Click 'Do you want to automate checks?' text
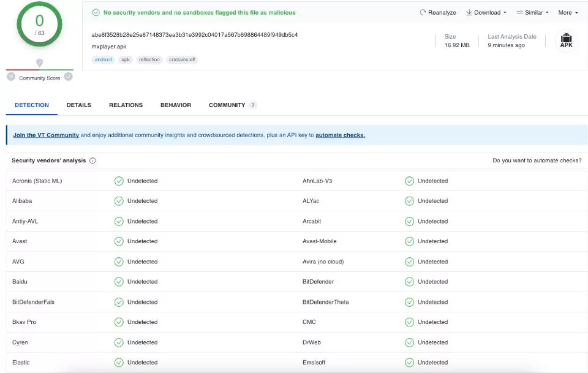 pyautogui.click(x=537, y=160)
